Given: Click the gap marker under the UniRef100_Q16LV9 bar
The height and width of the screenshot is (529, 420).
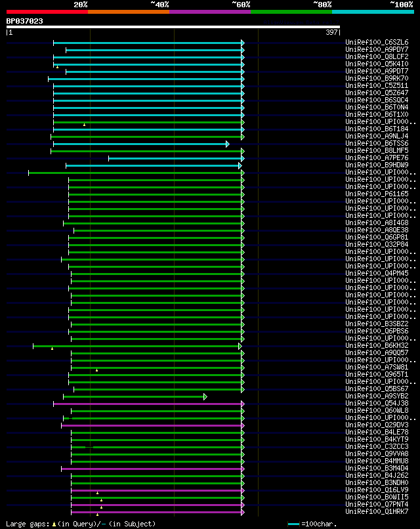Looking at the screenshot, I should (x=98, y=494).
